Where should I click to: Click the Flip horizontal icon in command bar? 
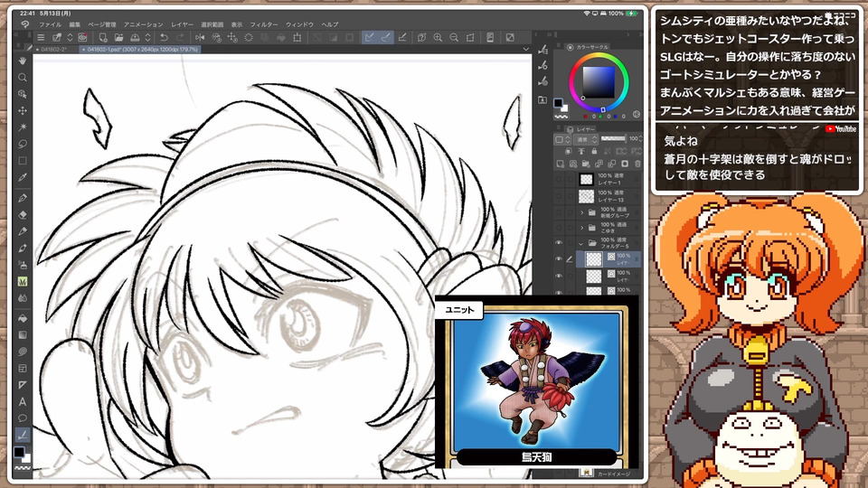tap(200, 38)
